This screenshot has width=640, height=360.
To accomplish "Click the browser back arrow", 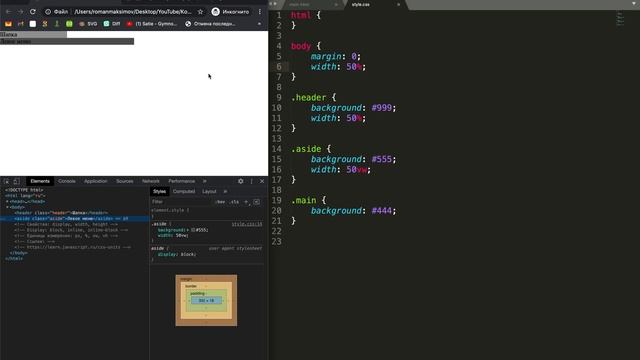I will pyautogui.click(x=8, y=12).
